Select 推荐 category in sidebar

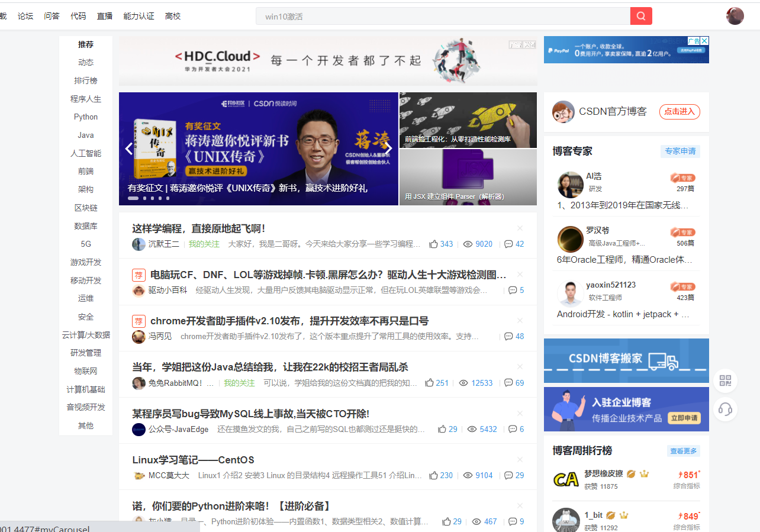(x=86, y=44)
